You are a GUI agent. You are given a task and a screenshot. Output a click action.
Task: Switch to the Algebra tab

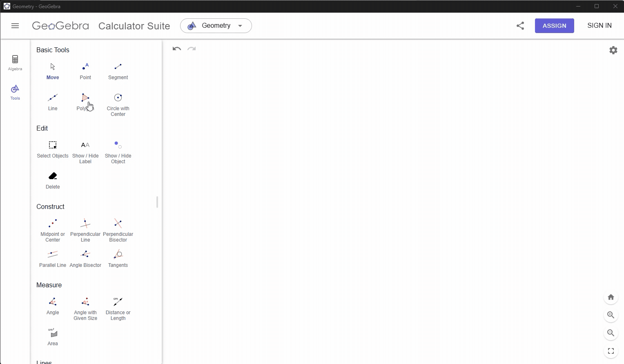click(15, 63)
